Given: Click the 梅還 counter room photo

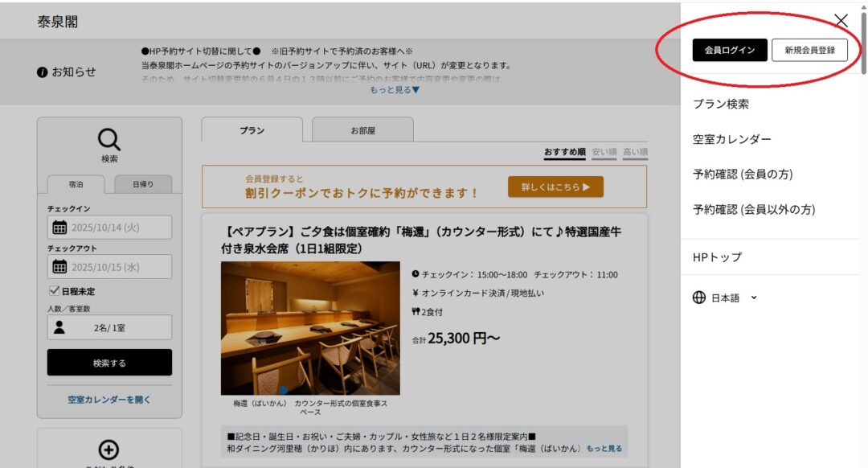Looking at the screenshot, I should [310, 327].
